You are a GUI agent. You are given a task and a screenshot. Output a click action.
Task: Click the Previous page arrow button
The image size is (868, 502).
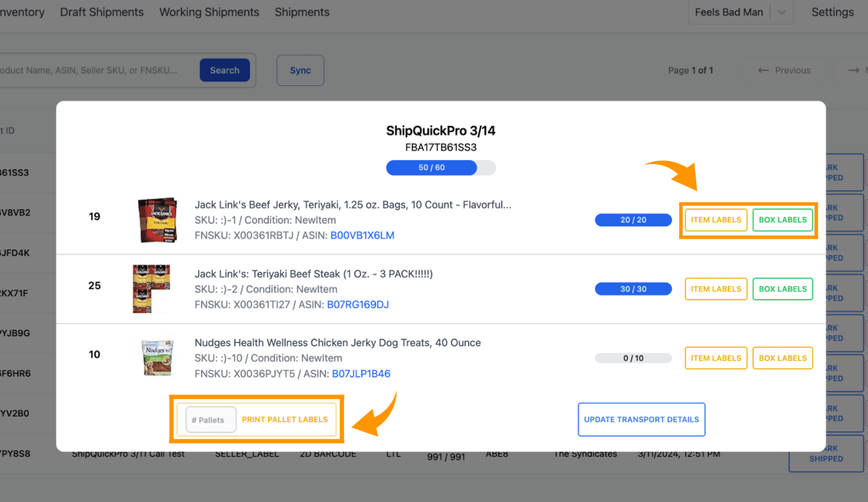coord(784,70)
